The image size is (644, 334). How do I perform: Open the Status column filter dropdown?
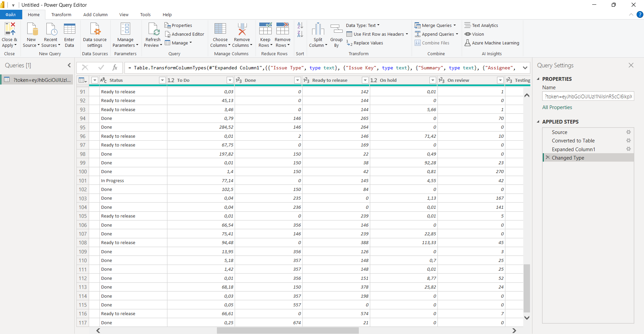[162, 80]
